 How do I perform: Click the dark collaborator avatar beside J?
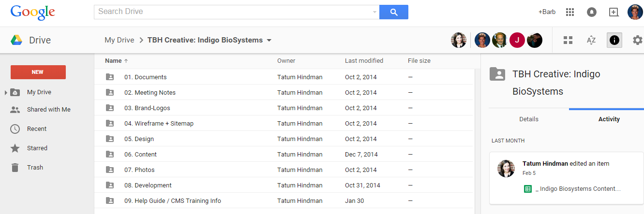pyautogui.click(x=535, y=40)
